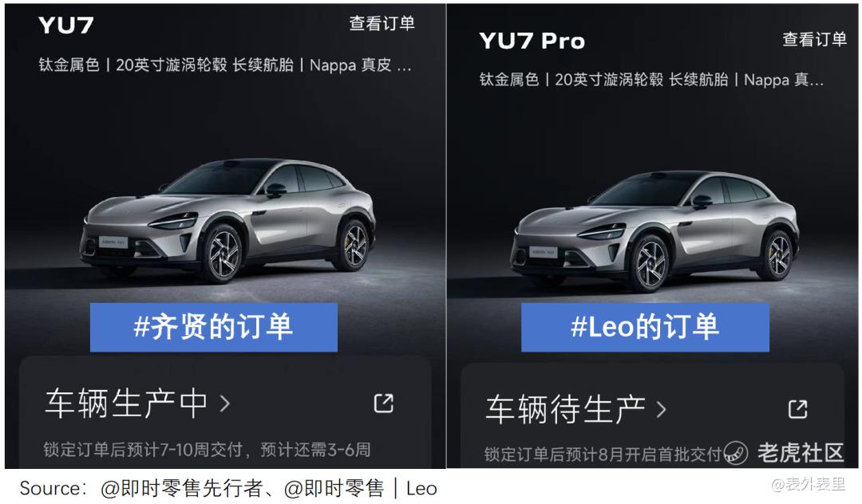Screen dimensions: 862x504
Task: Open share icon on YU7 Pro order card
Action: (798, 409)
